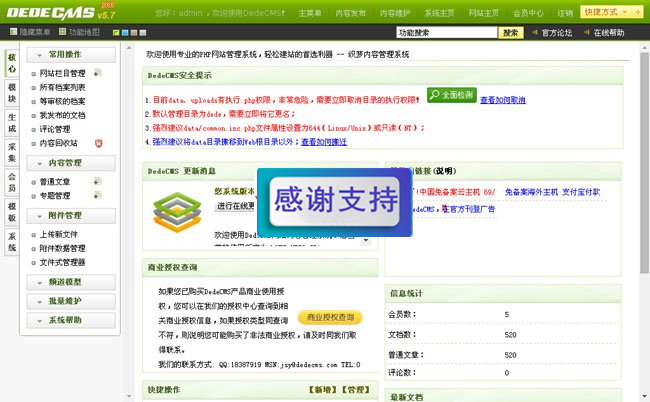Click the update message box down arrow
Screen dimensions: 650x402
(x=366, y=240)
